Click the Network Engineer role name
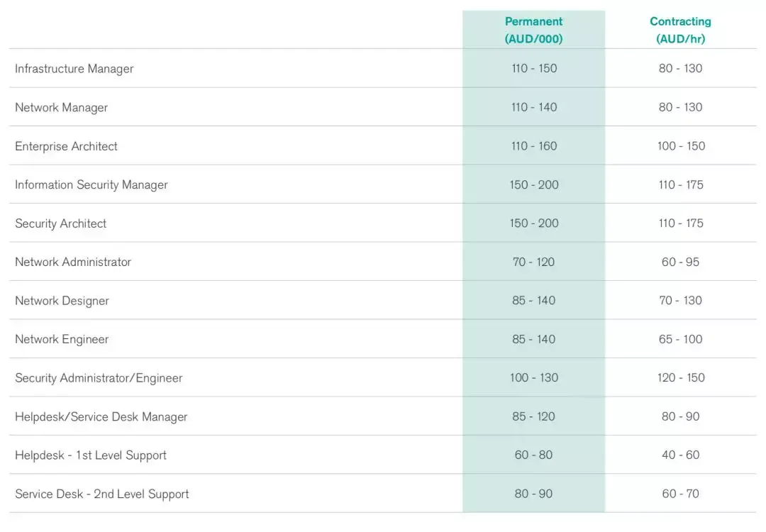Viewport: 766px width, 532px height. [x=62, y=339]
